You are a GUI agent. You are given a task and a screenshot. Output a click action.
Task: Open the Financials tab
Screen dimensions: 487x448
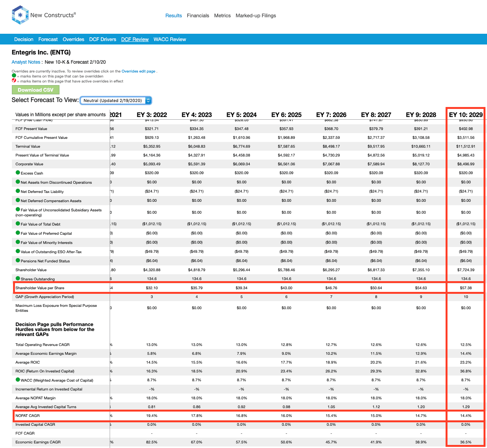pyautogui.click(x=198, y=16)
